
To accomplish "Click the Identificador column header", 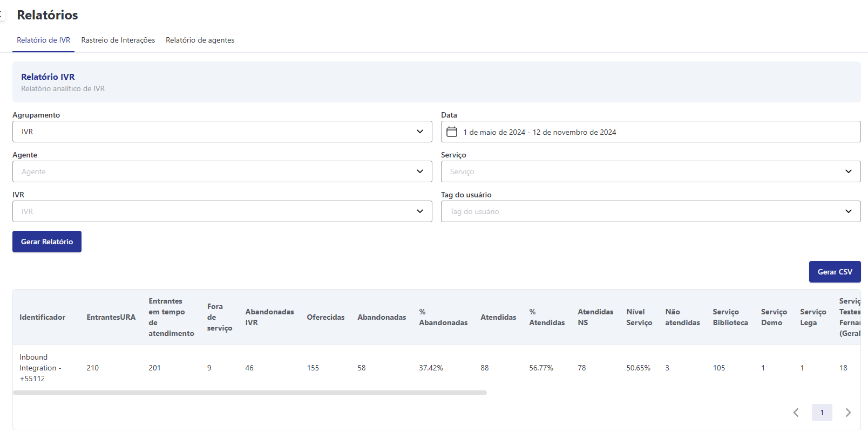I will [x=43, y=317].
